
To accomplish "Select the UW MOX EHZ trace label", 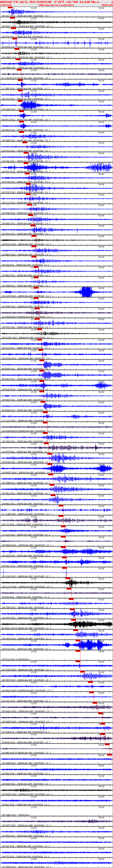I will (26, 504).
